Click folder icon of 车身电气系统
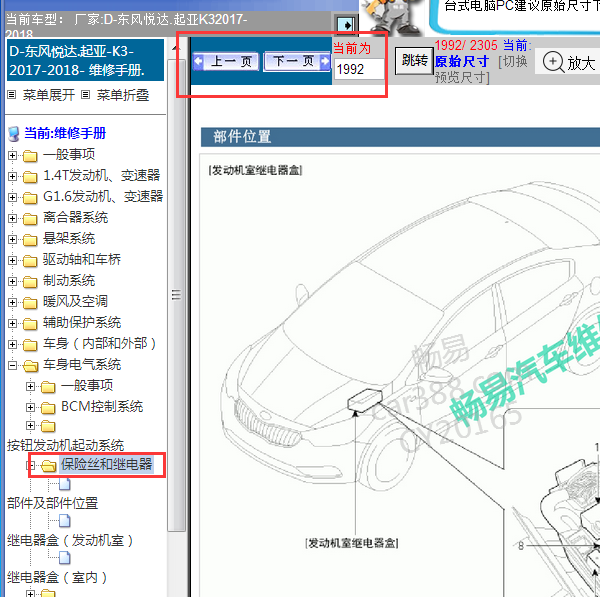Viewport: 600px width, 597px height. (x=30, y=366)
